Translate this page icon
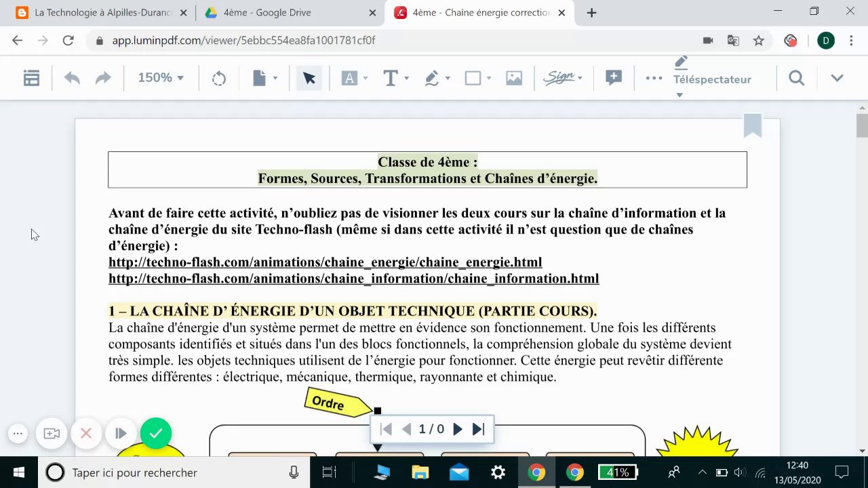Screen dimensions: 868x488 pos(733,41)
